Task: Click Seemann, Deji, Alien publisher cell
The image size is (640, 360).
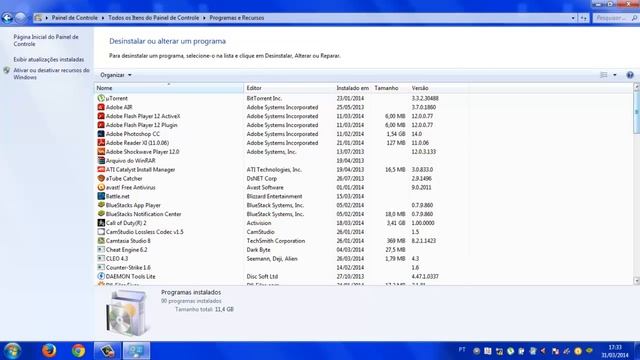Action: (272, 258)
